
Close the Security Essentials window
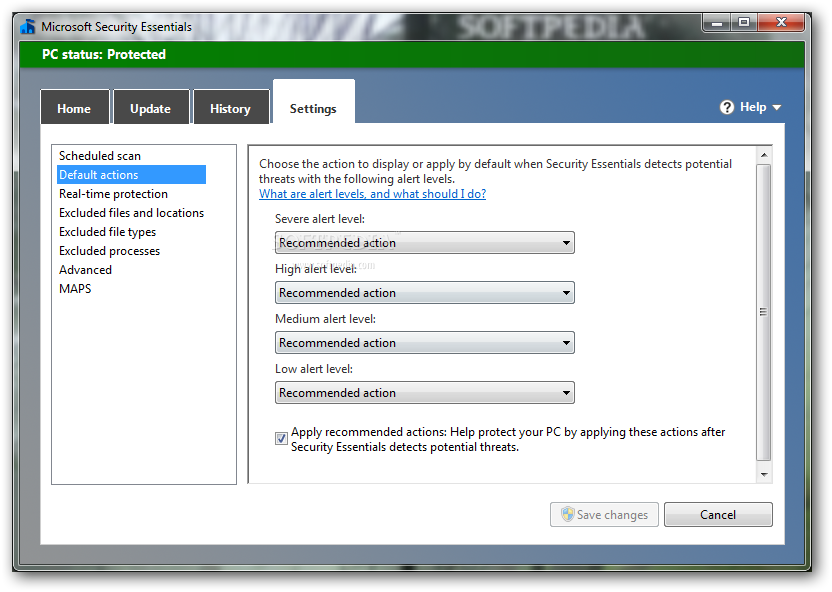[781, 22]
